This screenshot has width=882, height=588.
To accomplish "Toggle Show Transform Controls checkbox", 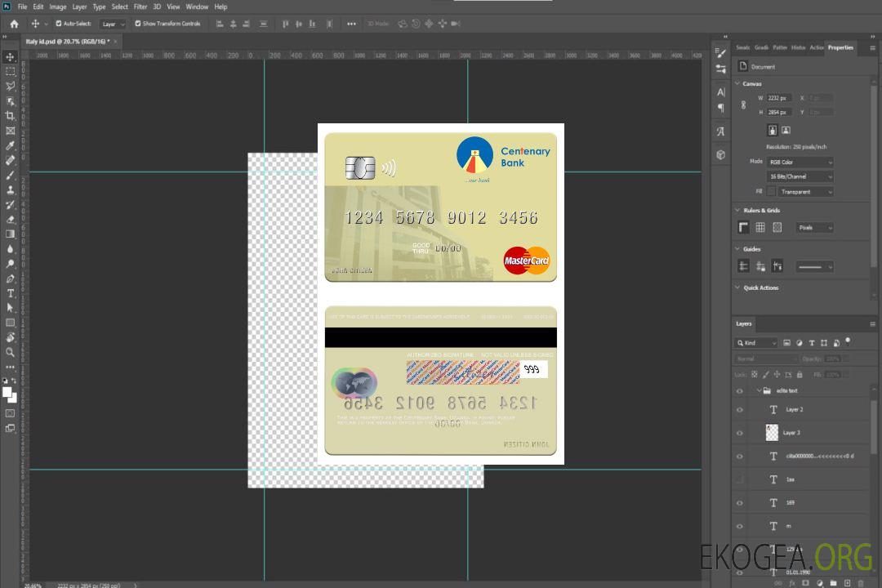I will coord(138,24).
